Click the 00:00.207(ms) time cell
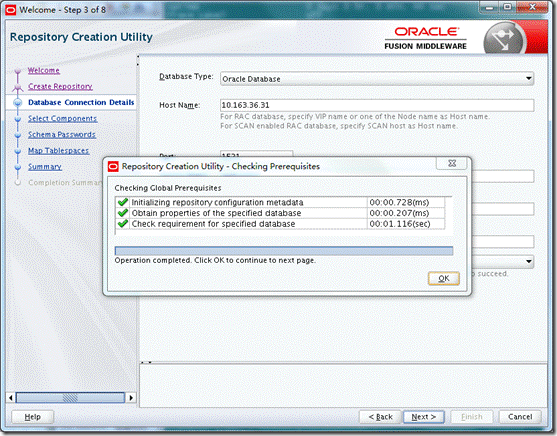Viewport: 557px width, 436px height. pyautogui.click(x=406, y=213)
